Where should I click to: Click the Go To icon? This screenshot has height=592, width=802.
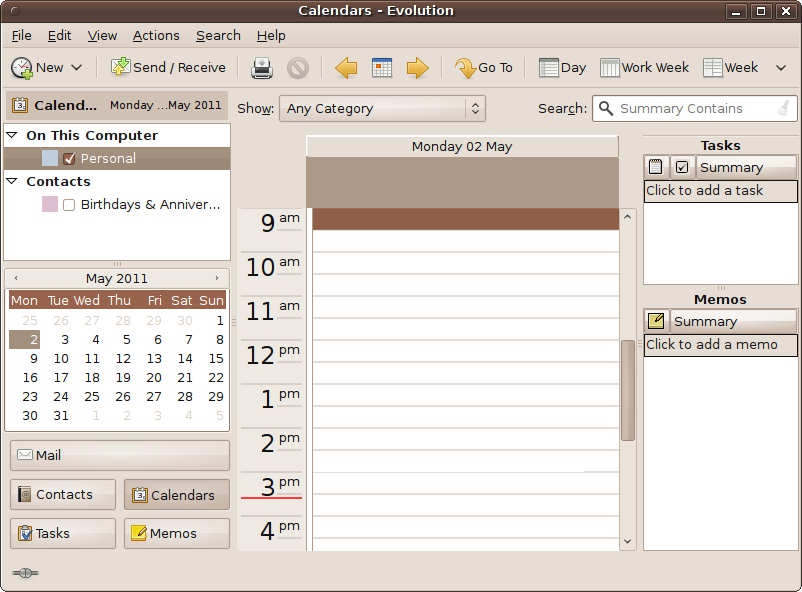click(x=484, y=67)
